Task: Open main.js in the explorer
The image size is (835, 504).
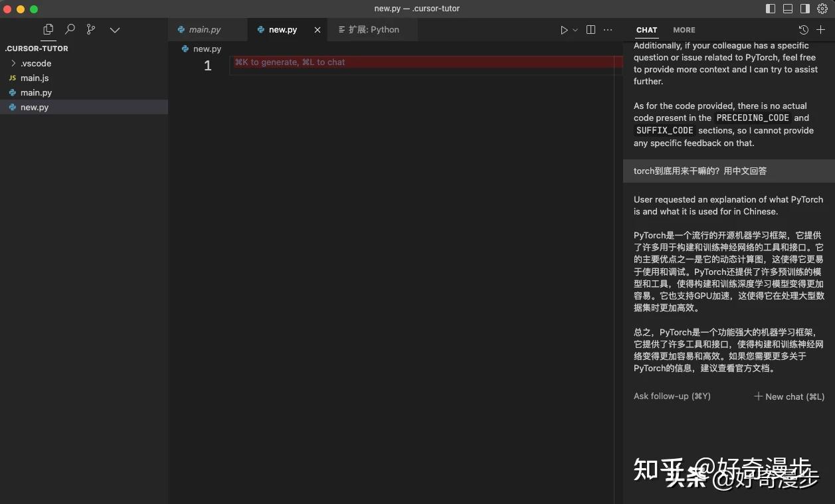Action: (x=84, y=78)
